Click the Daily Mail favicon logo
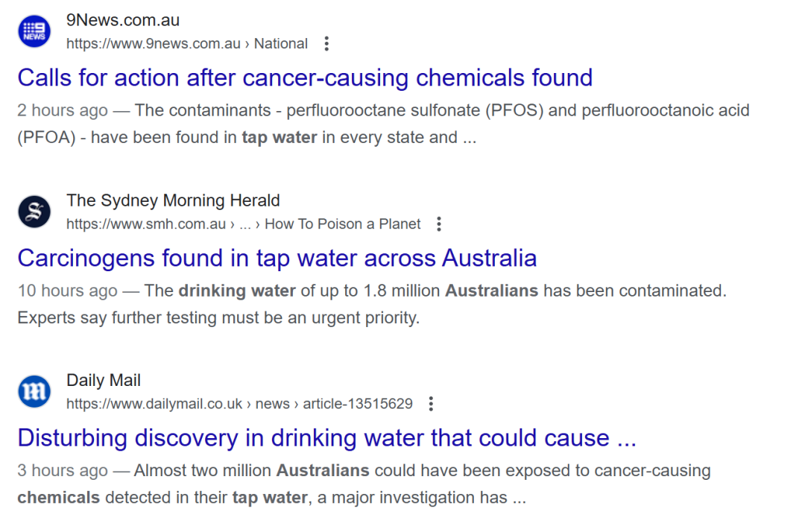The image size is (805, 532). (x=34, y=392)
